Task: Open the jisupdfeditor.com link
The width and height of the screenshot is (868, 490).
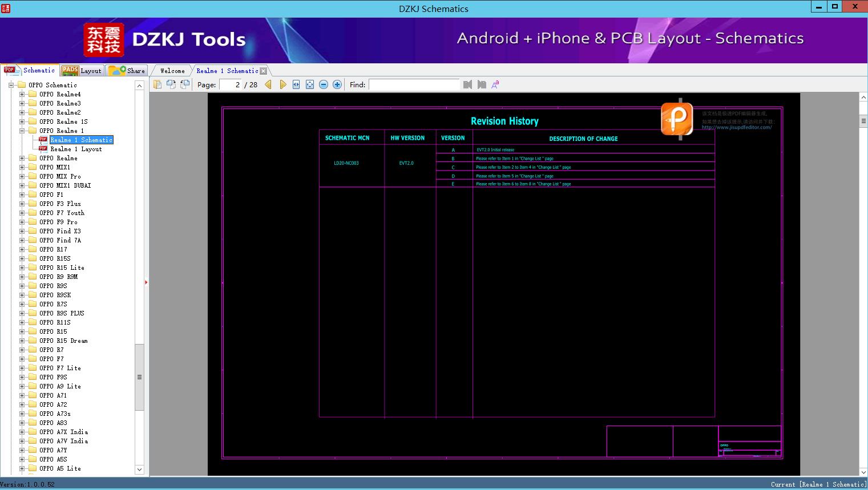Action: pos(737,127)
